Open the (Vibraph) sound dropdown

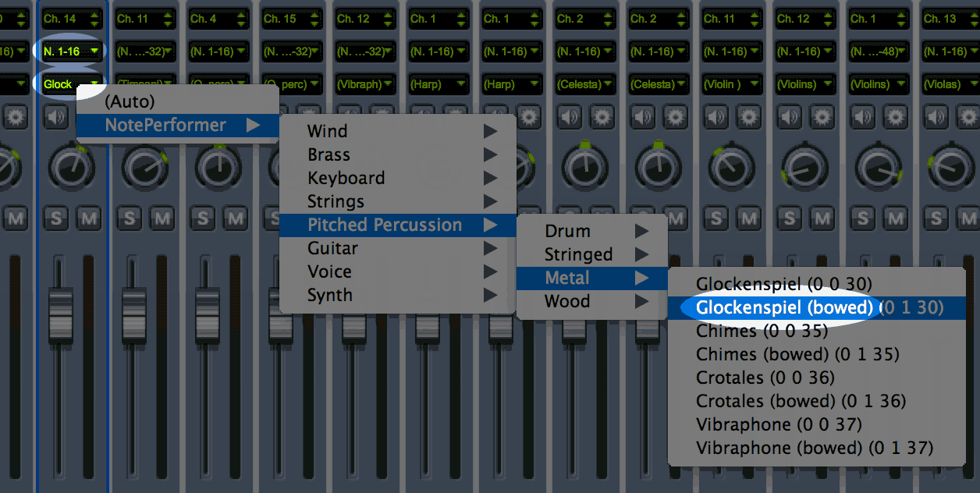[365, 84]
